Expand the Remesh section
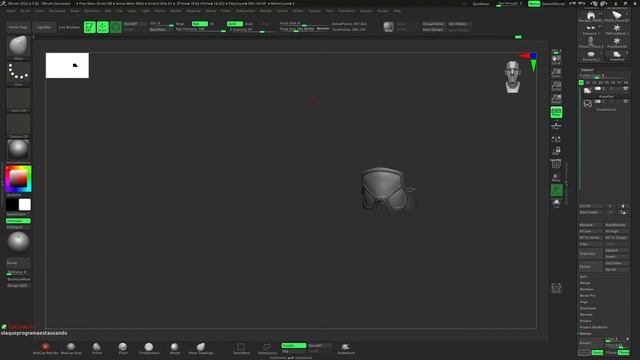The image size is (640, 360). click(x=586, y=314)
